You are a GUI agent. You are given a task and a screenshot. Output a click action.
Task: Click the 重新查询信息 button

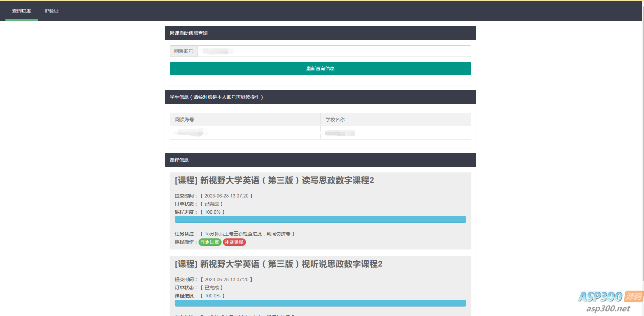click(320, 68)
